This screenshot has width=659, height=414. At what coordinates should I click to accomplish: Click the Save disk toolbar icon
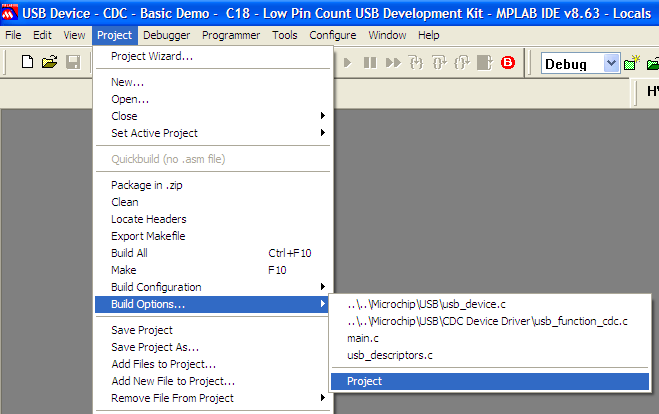73,62
